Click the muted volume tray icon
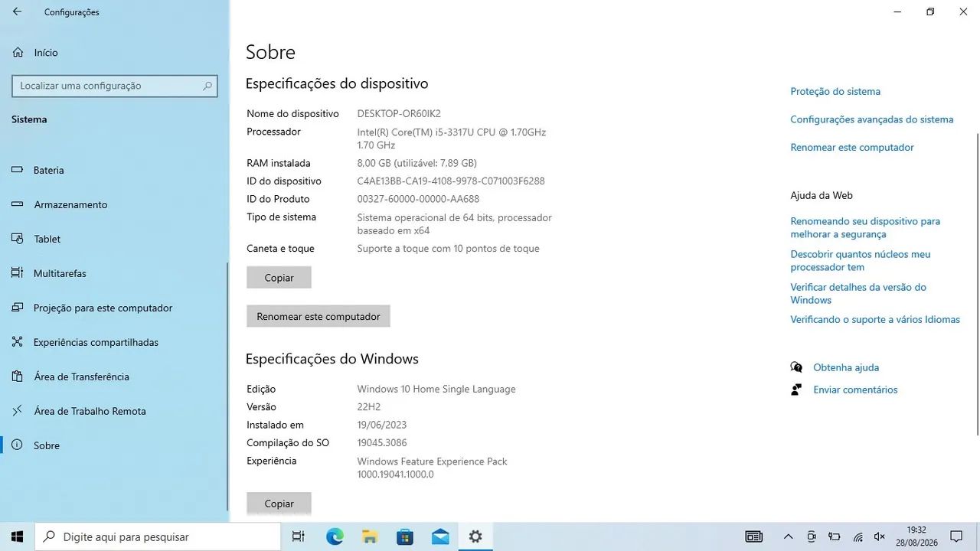The width and height of the screenshot is (980, 551). click(x=880, y=537)
